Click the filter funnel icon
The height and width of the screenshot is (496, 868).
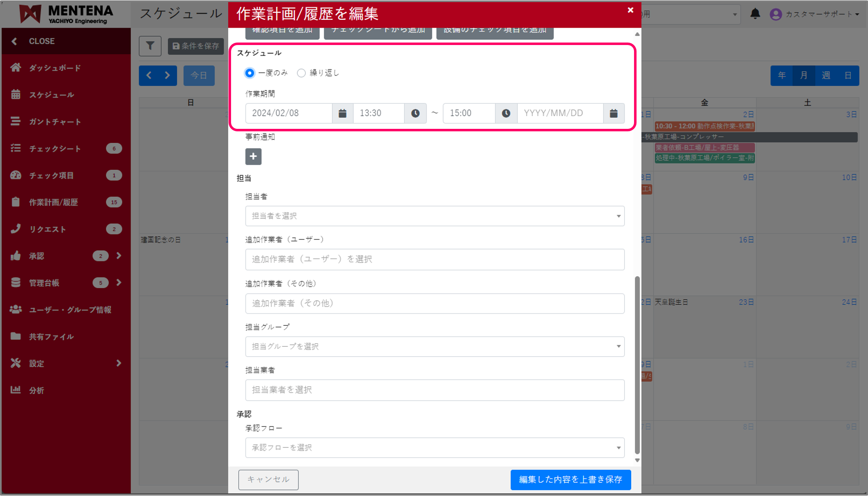(150, 46)
